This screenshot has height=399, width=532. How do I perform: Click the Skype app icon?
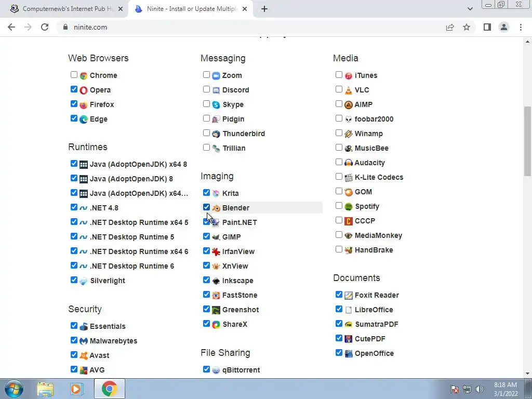pyautogui.click(x=216, y=105)
